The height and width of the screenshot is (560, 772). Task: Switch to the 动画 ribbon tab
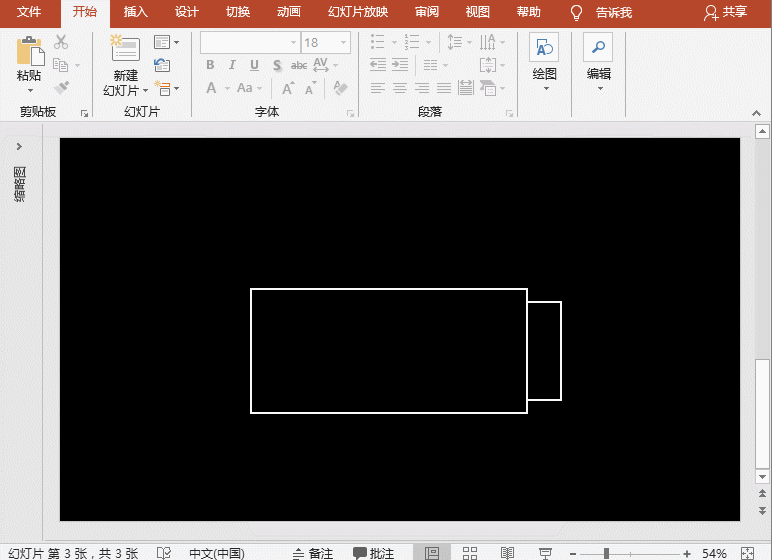[289, 12]
